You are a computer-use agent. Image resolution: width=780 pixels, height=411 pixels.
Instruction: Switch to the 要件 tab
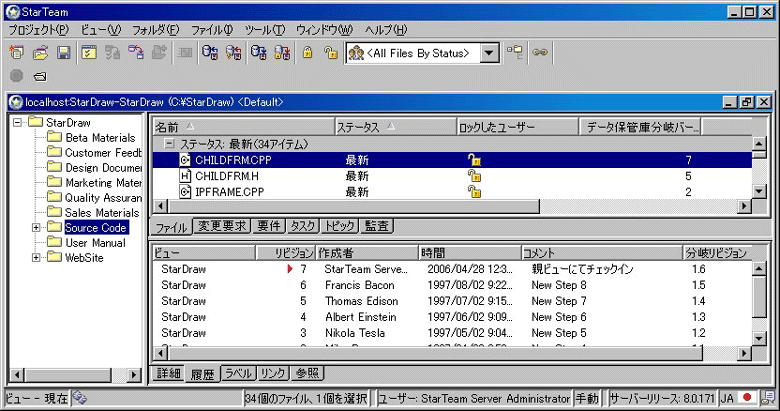[269, 226]
